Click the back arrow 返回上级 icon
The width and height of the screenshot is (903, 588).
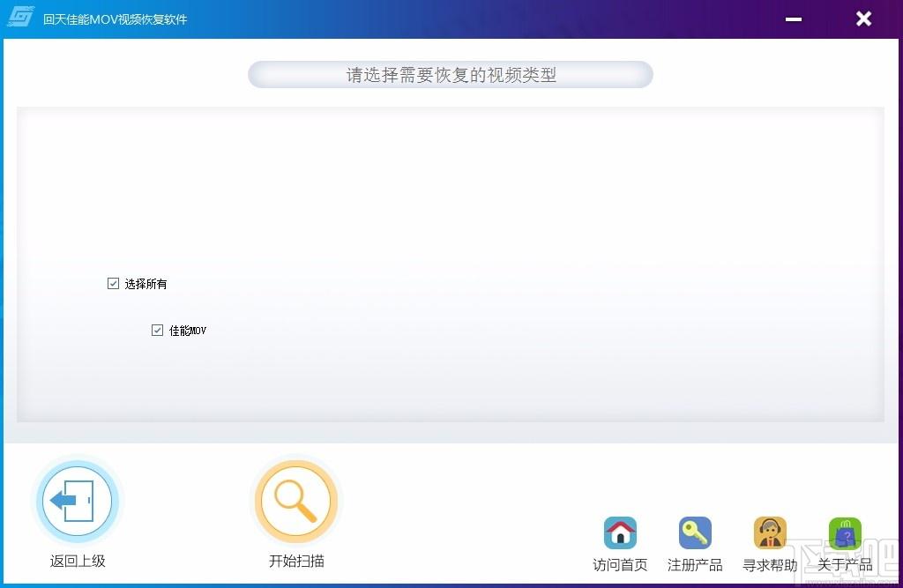78,501
